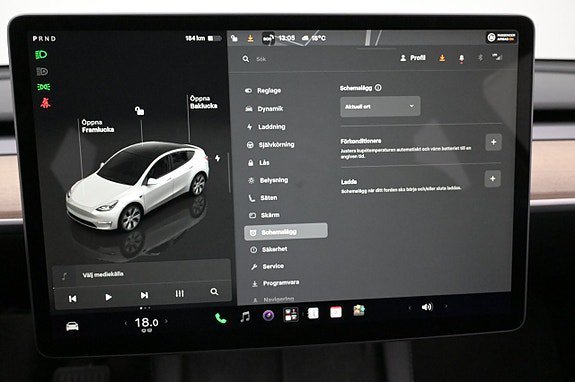Image resolution: width=575 pixels, height=382 pixels.
Task: Add a Förkonditionera schedule with plus button
Action: (494, 142)
